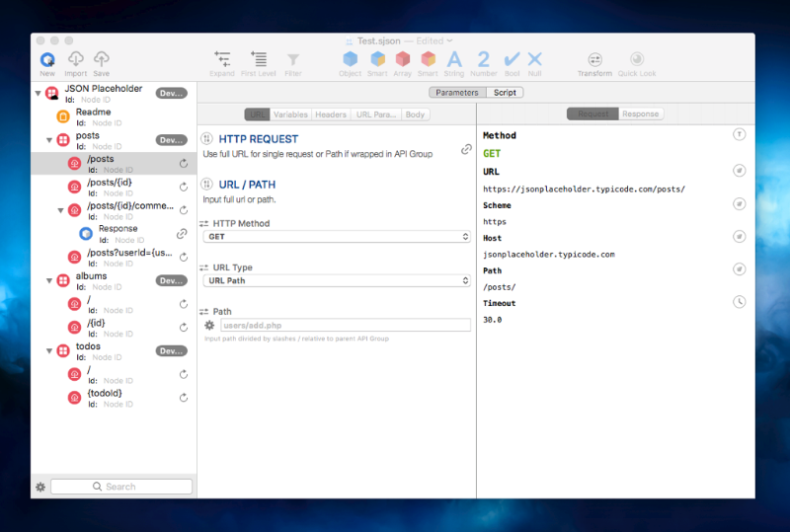Toggle to the Response view

tap(640, 114)
